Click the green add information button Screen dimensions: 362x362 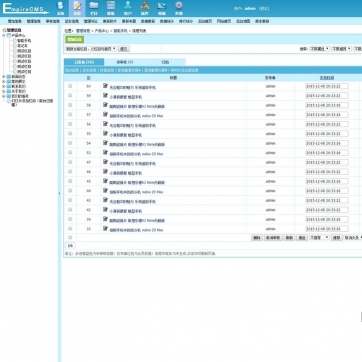pos(74,40)
